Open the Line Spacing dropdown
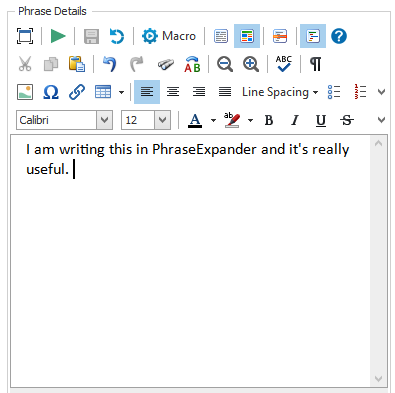The image size is (395, 393). [280, 92]
